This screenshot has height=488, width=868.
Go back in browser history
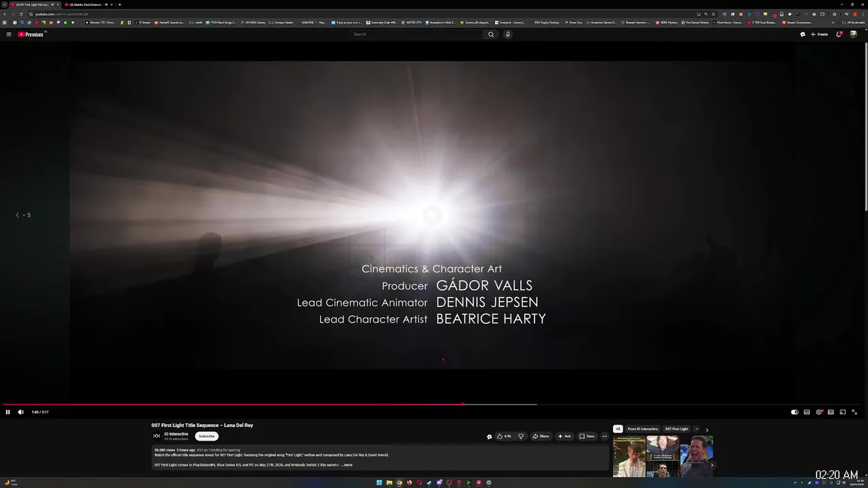pos(5,14)
